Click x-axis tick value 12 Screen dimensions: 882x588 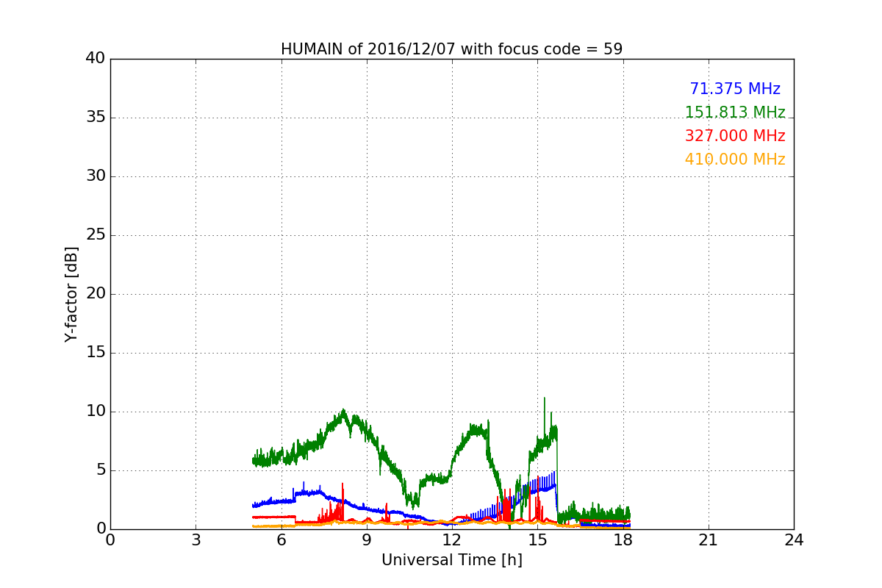452,540
